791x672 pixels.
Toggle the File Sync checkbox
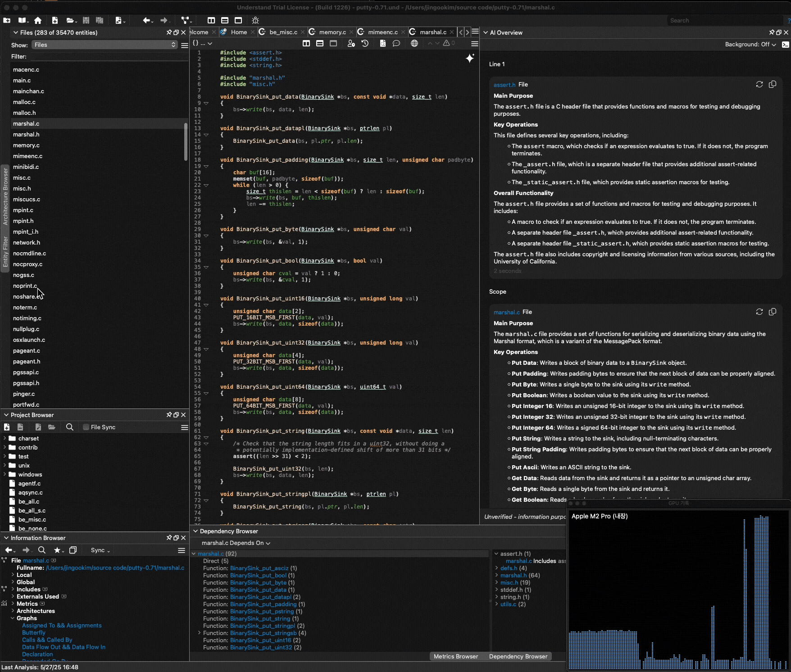coord(86,427)
